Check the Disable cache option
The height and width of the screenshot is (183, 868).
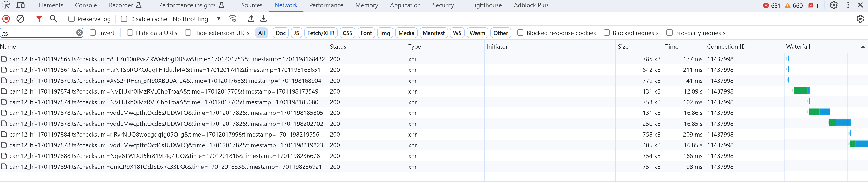[124, 19]
